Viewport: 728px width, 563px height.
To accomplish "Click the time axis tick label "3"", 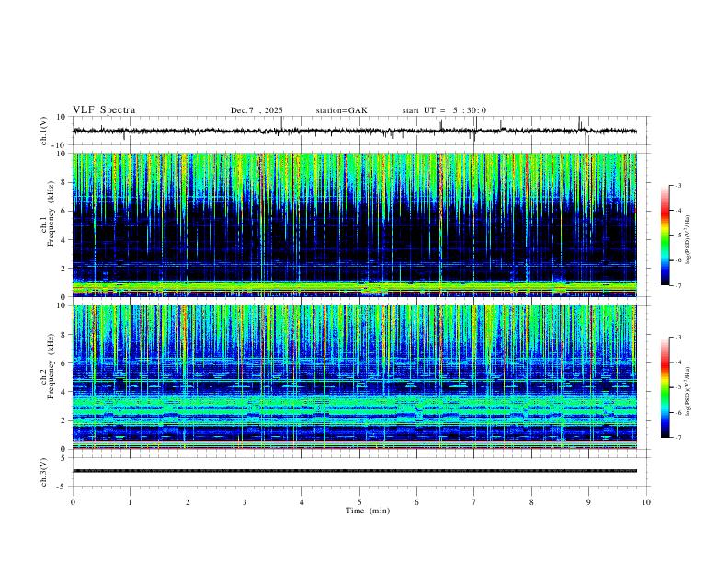I will pos(245,502).
